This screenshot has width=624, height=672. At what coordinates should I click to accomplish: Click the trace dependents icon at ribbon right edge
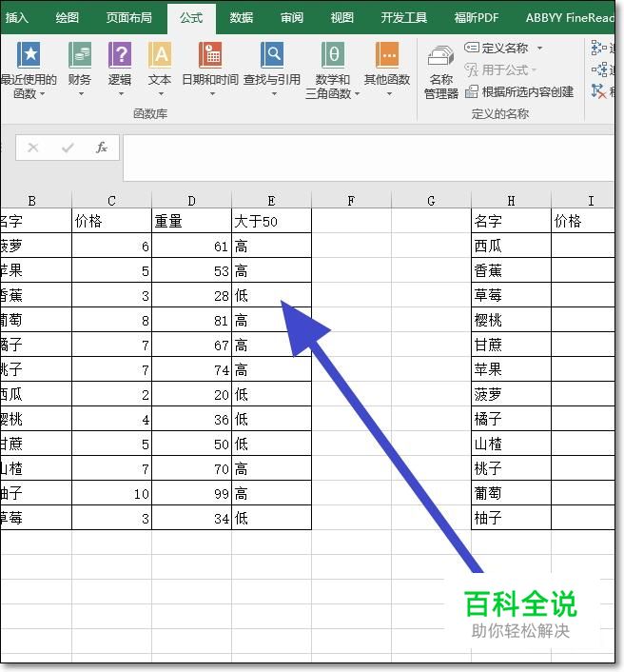[x=598, y=69]
